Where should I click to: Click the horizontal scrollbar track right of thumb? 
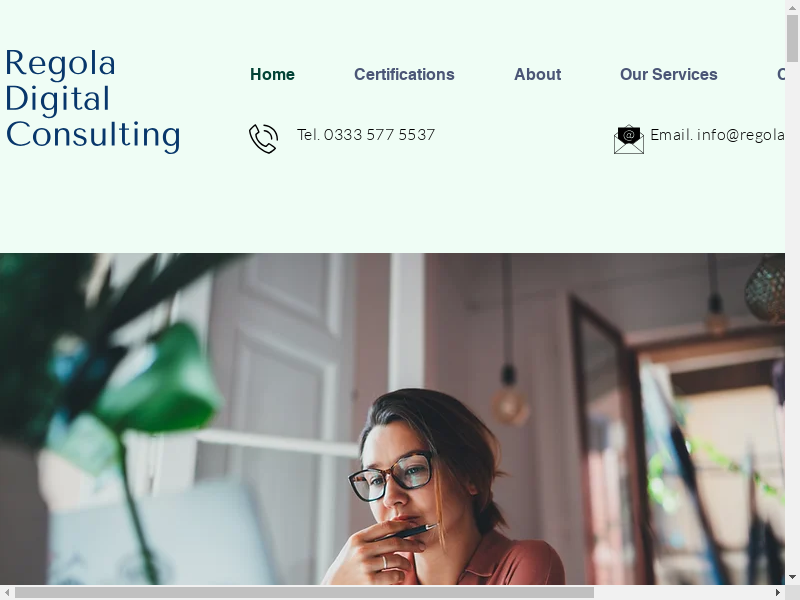682,592
